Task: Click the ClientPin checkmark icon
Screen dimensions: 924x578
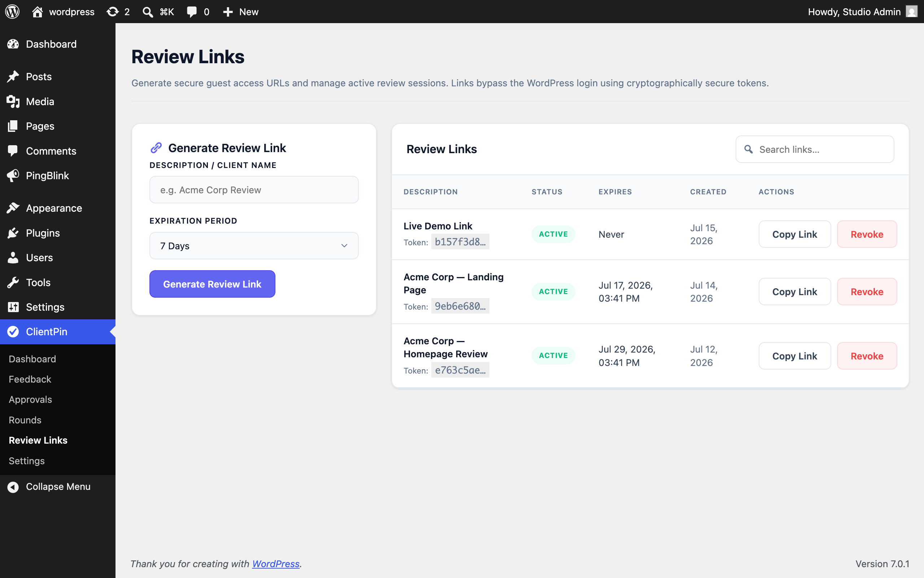Action: tap(13, 331)
